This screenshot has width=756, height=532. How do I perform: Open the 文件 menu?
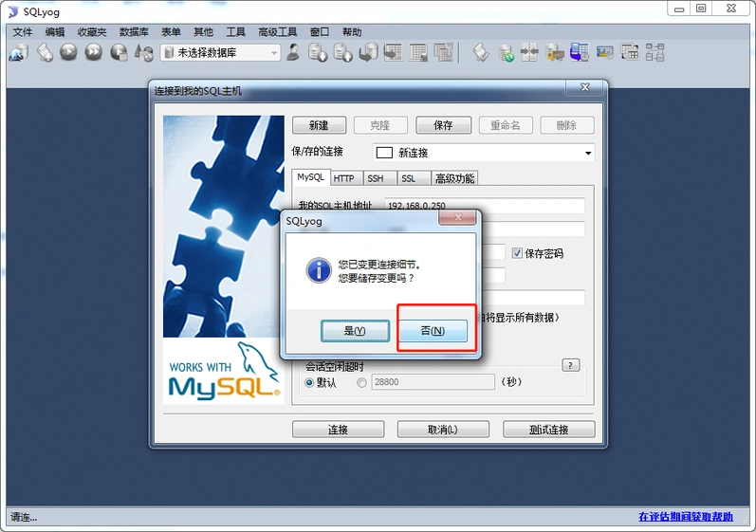(22, 32)
